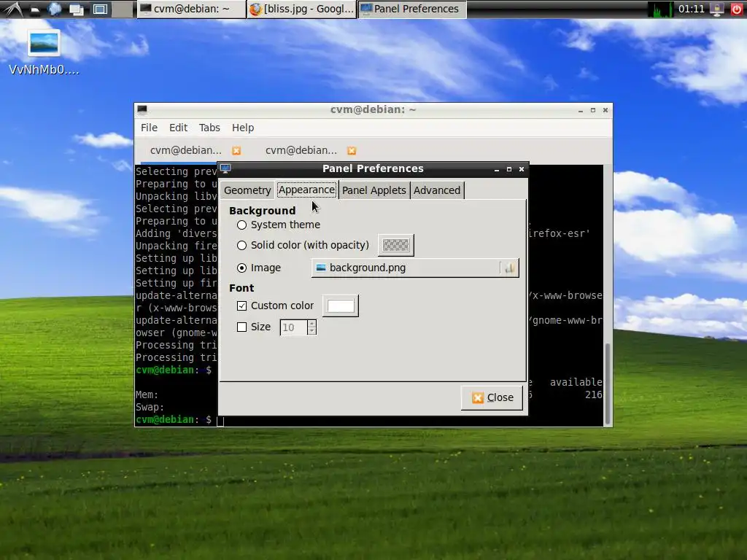Click the 01:11 clock in panel
The image size is (747, 560).
click(692, 9)
